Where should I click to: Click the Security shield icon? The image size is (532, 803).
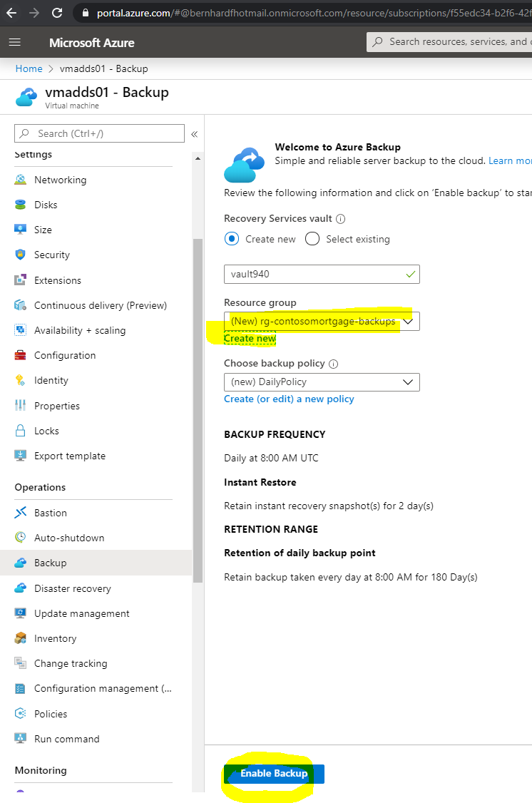tap(21, 255)
